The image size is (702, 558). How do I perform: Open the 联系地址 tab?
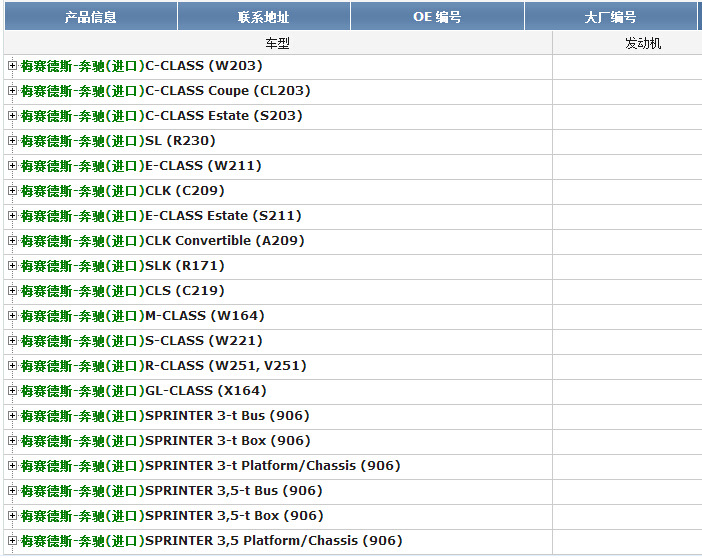click(x=264, y=17)
